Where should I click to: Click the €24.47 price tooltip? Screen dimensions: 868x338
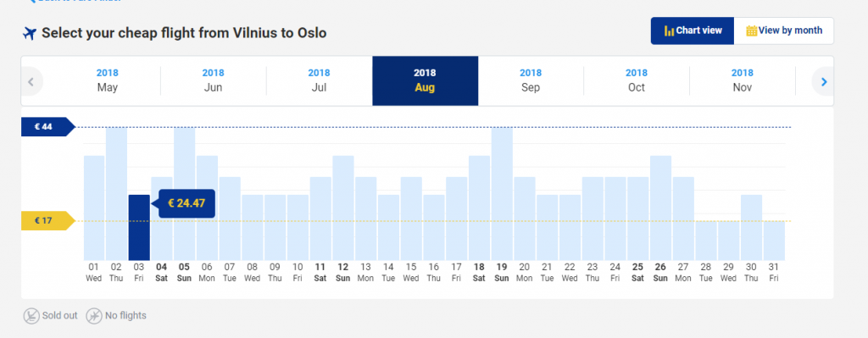pos(186,203)
